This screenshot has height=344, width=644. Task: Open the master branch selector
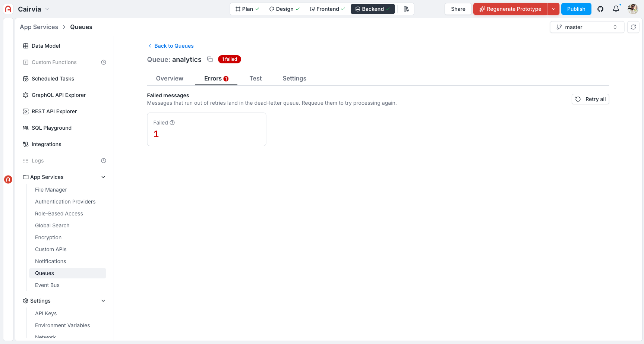coord(587,27)
